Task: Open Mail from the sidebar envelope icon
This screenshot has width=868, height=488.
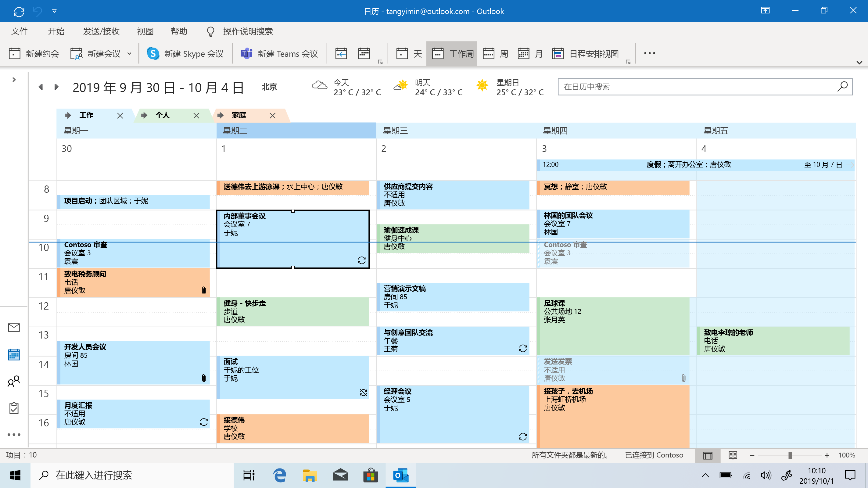Action: [14, 327]
